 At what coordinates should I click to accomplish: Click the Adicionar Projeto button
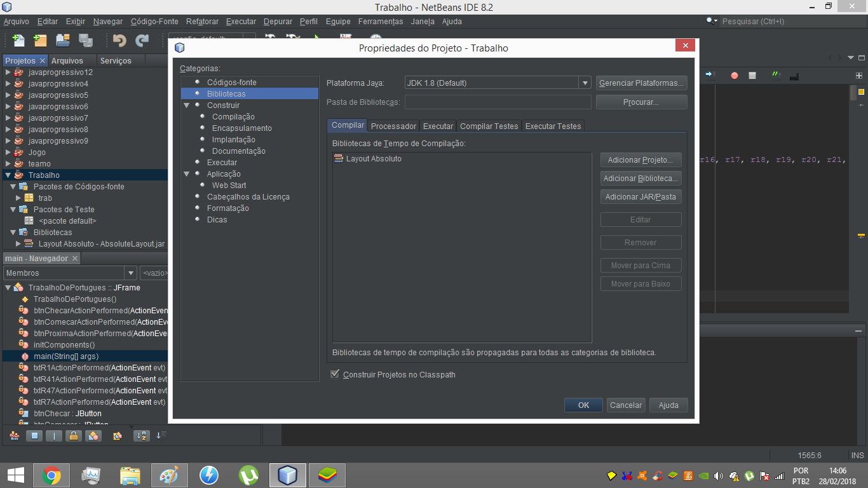641,159
